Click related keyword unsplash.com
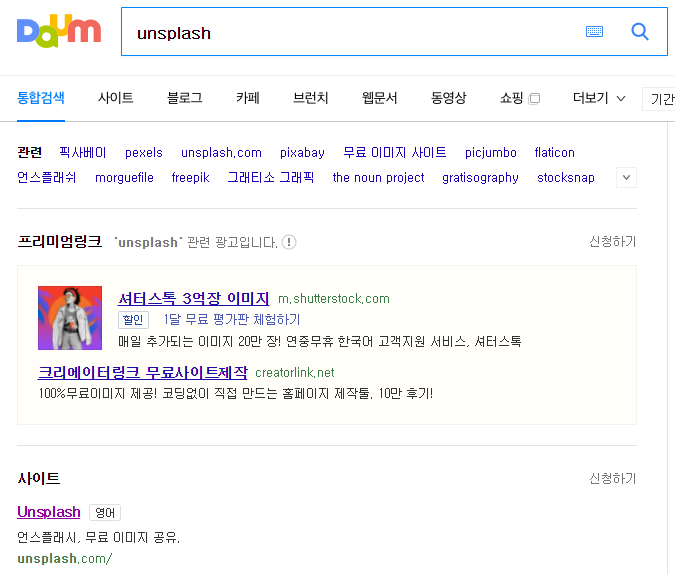675x574 pixels. click(221, 152)
